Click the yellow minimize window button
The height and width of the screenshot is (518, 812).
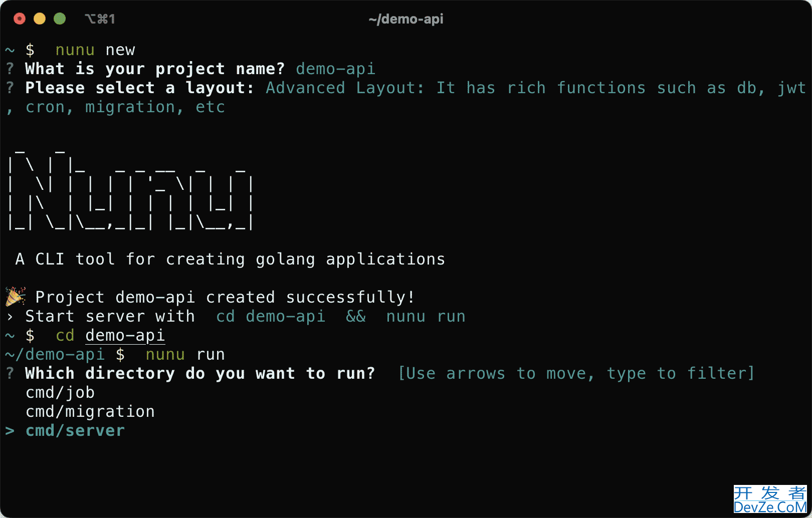click(40, 19)
